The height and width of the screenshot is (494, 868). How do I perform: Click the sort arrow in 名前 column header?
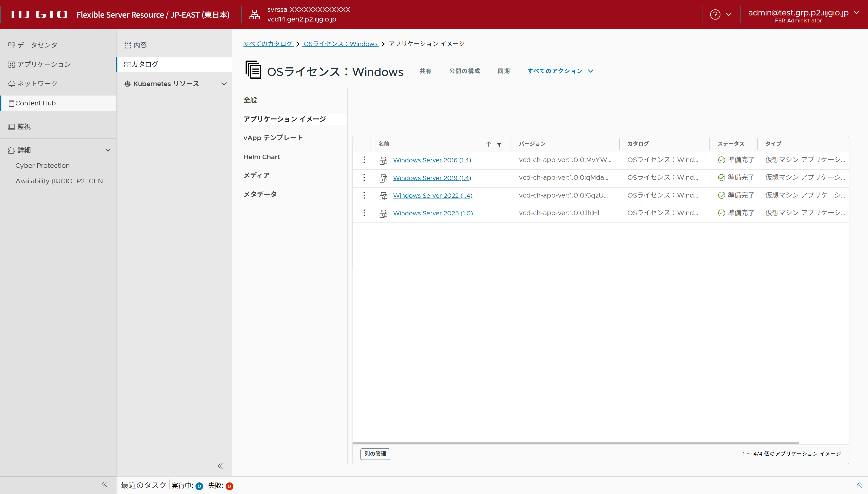pos(488,144)
